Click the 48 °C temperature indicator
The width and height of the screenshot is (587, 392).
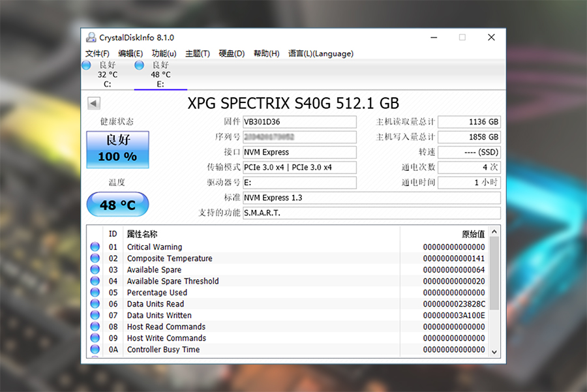pos(117,204)
